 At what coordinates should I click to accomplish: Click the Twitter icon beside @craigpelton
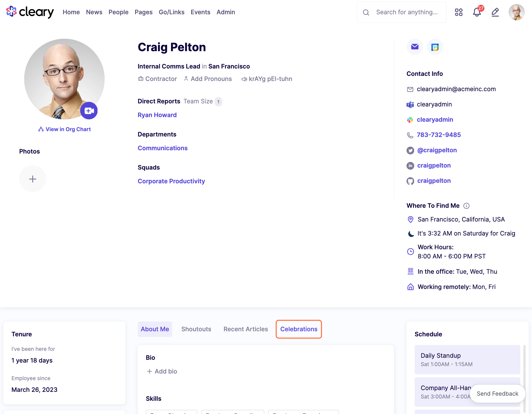tap(410, 150)
